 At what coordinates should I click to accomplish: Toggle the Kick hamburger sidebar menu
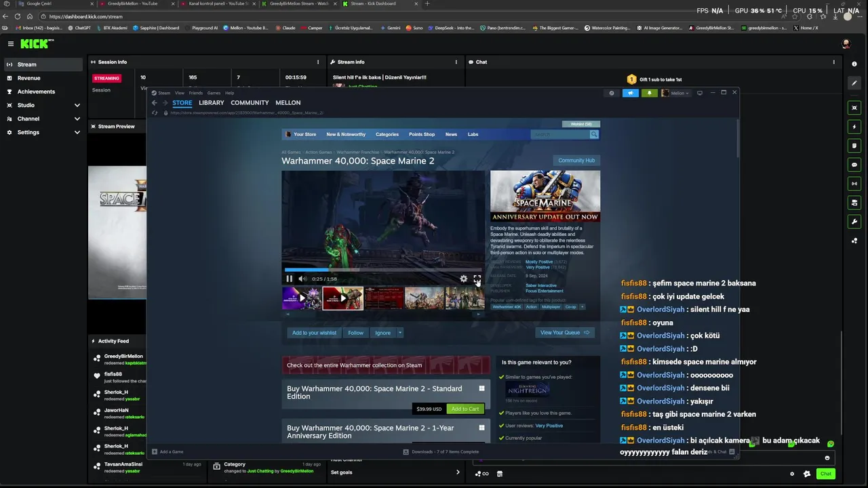[x=11, y=43]
